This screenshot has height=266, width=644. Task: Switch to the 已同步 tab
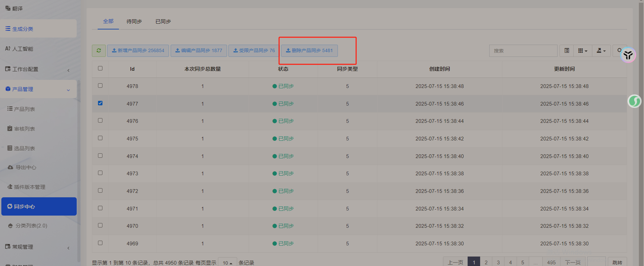click(x=163, y=22)
